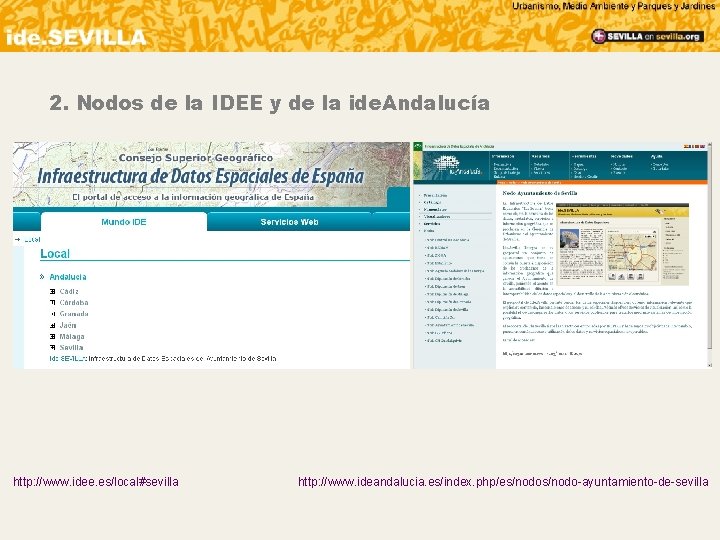The width and height of the screenshot is (720, 540).
Task: Click 'Urbanismo, Medio Ambiente y Parques y Jardines' text
Action: tap(613, 6)
